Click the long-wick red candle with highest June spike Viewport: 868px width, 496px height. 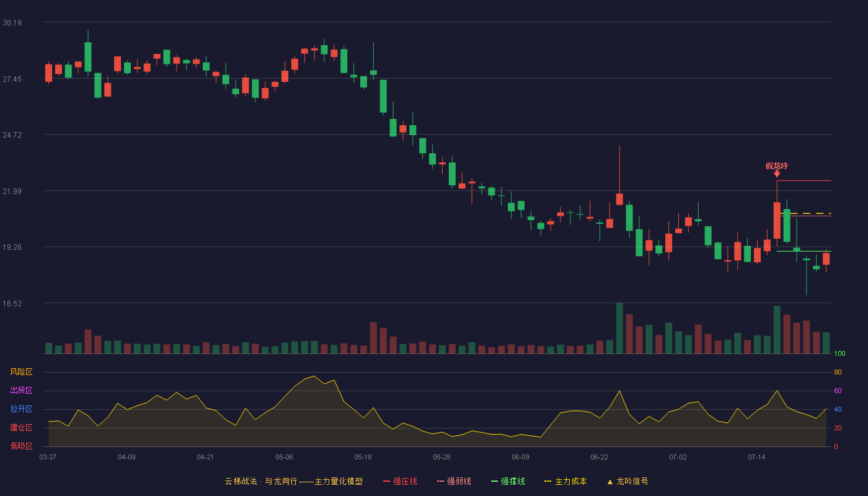619,199
